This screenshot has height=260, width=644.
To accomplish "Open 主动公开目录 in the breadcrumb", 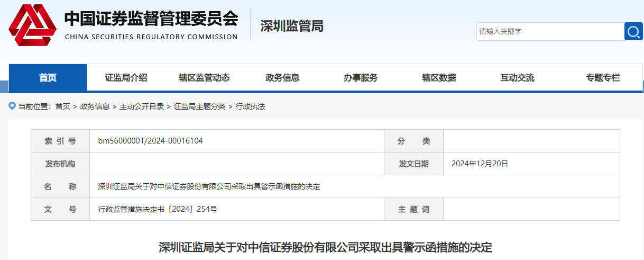I will (x=142, y=106).
